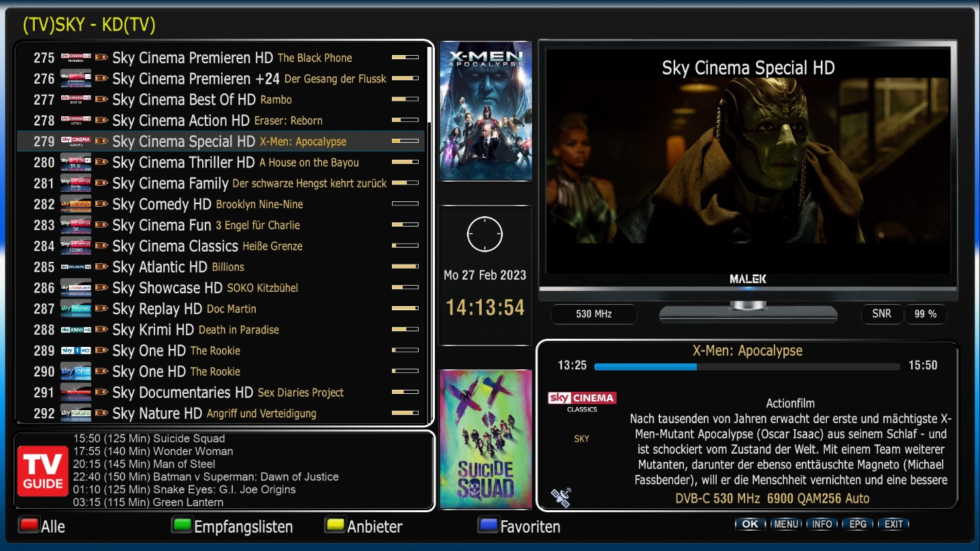Click the analog clock icon
Image resolution: width=980 pixels, height=551 pixels.
pos(485,235)
